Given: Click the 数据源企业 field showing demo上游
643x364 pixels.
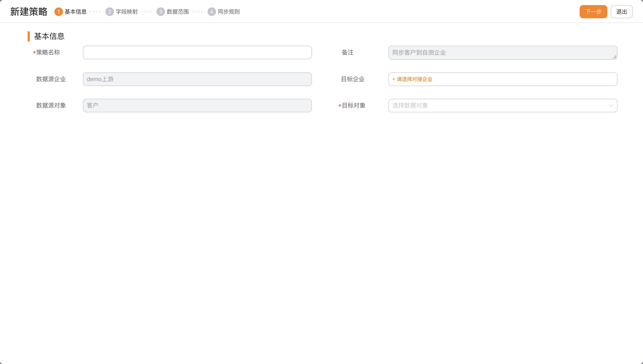Looking at the screenshot, I should 197,79.
